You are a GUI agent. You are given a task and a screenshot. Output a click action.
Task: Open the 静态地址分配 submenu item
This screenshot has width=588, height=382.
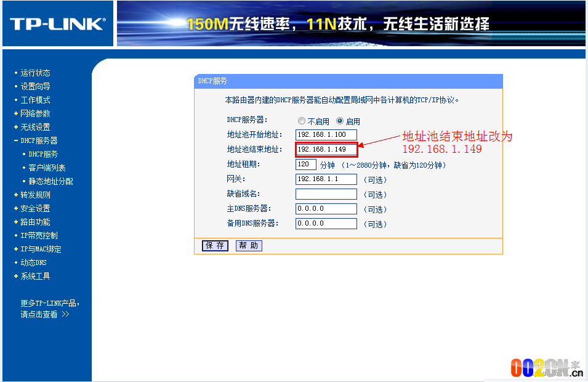50,181
